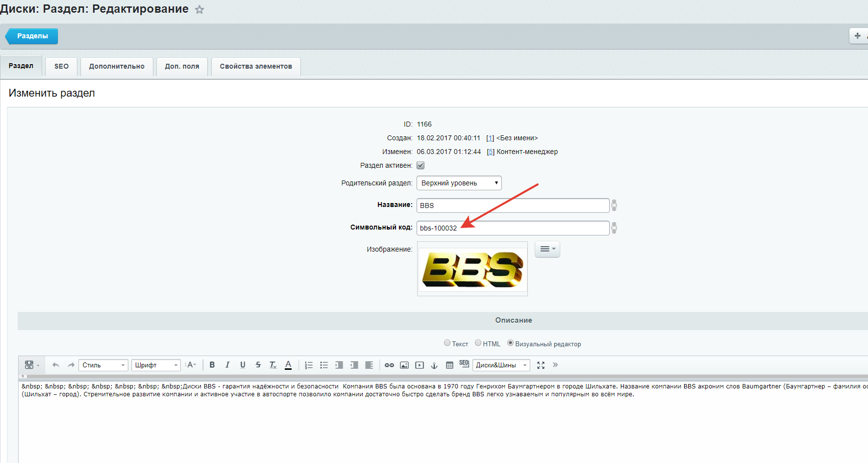Click creation date 18.02.2017 00:40:11
This screenshot has width=868, height=463.
(448, 138)
